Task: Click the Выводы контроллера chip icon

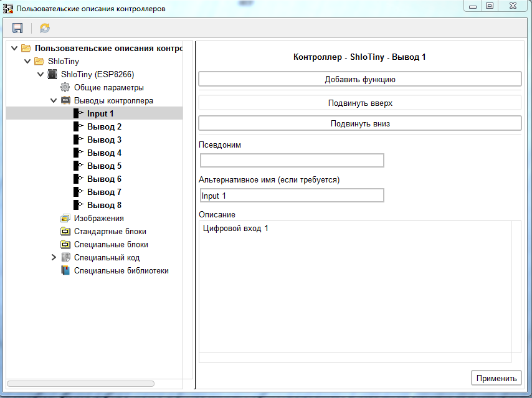Action: (65, 100)
